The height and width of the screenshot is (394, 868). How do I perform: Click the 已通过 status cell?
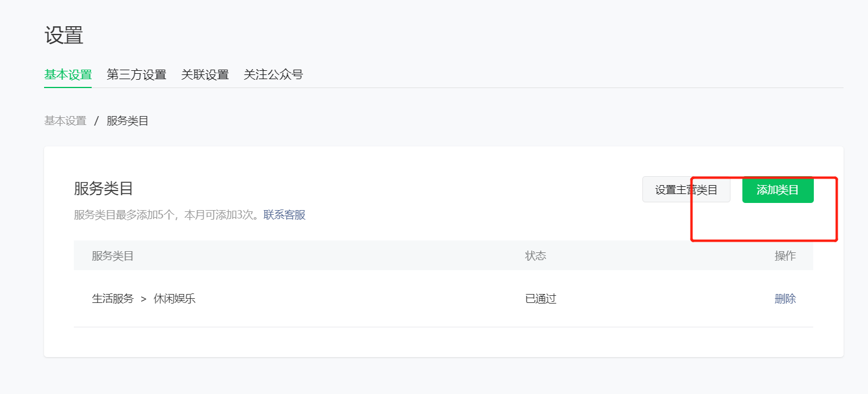coord(541,299)
